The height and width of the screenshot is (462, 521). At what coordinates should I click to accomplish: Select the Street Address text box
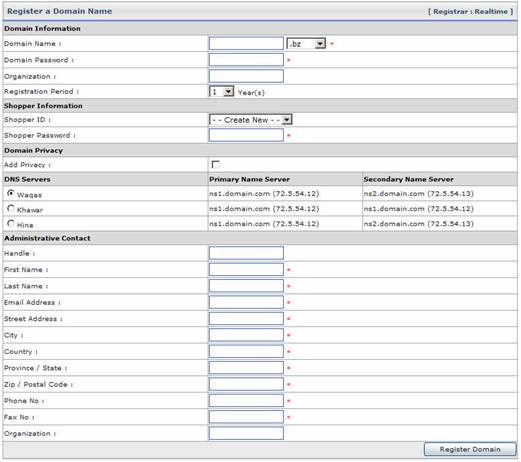pos(246,319)
